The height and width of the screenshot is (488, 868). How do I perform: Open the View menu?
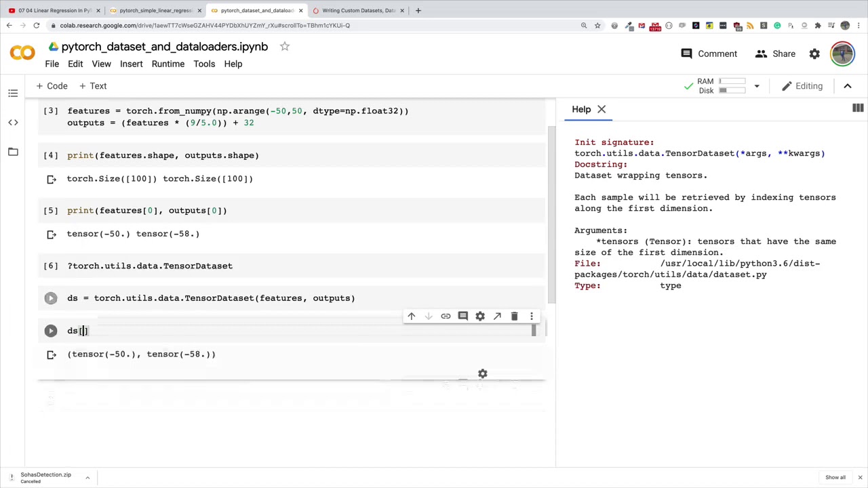tap(101, 64)
